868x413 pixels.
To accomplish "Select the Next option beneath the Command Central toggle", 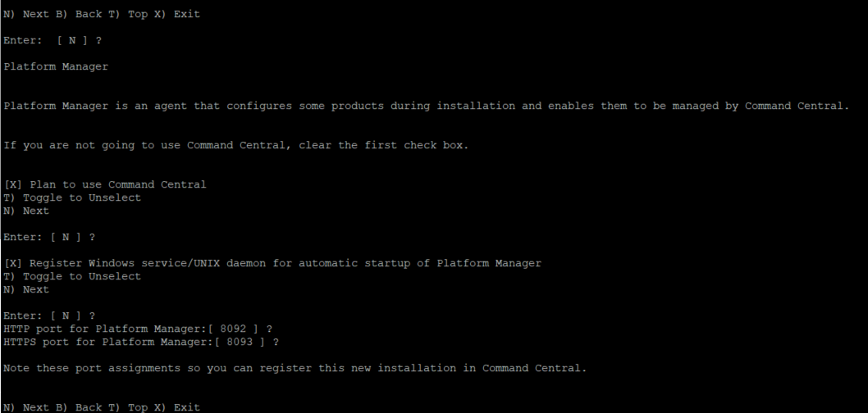I will point(26,211).
